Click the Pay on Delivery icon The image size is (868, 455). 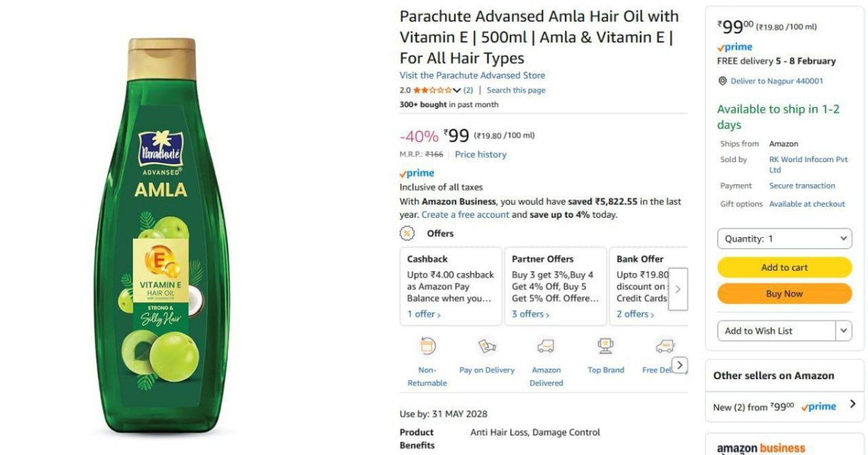coord(487,346)
